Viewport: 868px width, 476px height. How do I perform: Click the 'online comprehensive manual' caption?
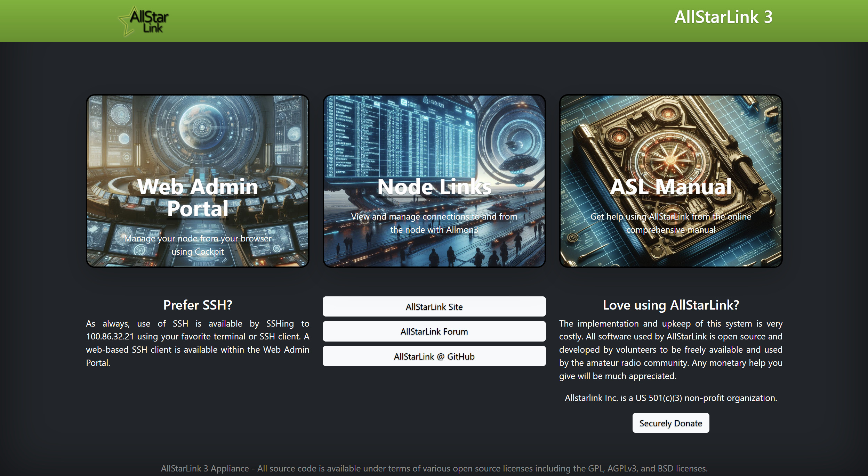tap(670, 223)
